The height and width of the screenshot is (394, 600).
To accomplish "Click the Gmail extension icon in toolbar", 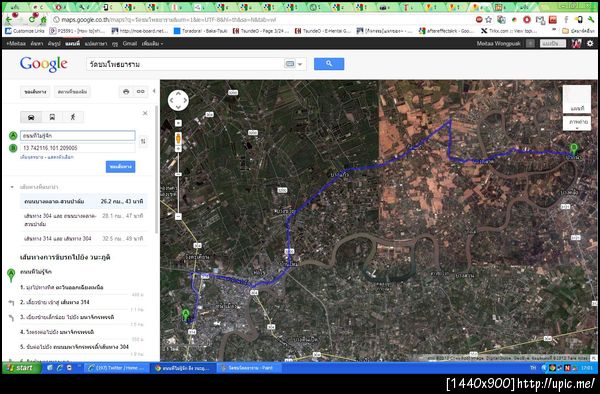I will 540,20.
